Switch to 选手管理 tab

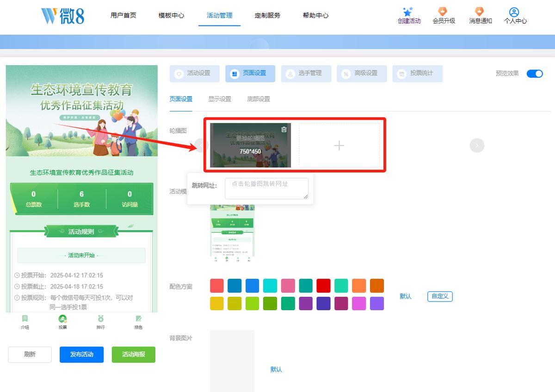point(306,73)
